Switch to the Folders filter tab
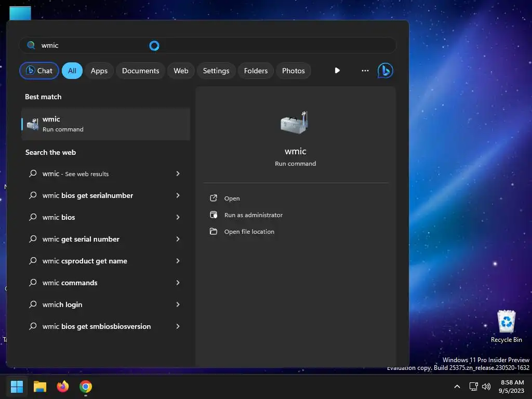This screenshot has width=532, height=399. click(256, 71)
